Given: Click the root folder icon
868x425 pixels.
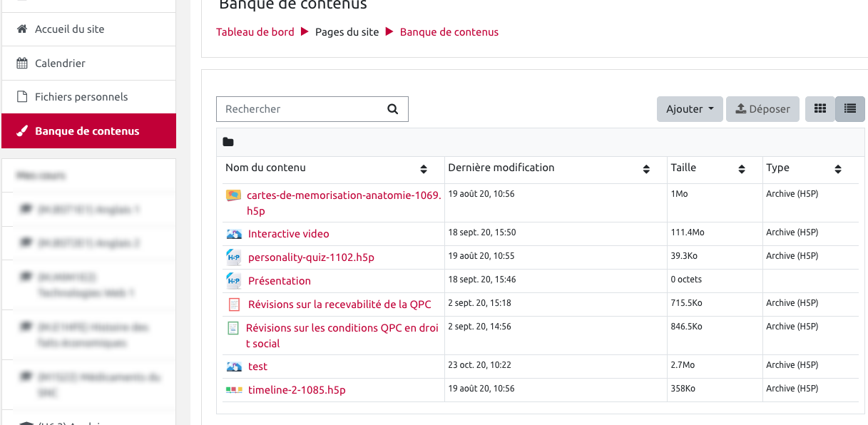Looking at the screenshot, I should click(228, 142).
